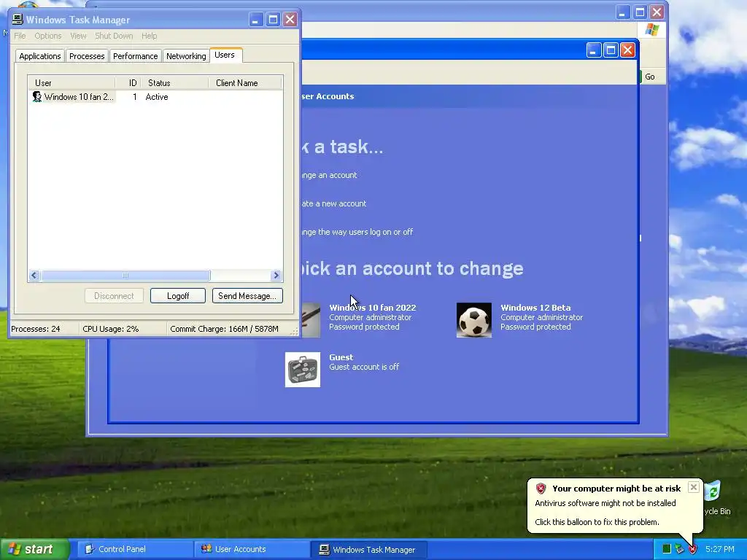This screenshot has width=747, height=560.
Task: Click Change the way users log on or off
Action: pos(357,232)
